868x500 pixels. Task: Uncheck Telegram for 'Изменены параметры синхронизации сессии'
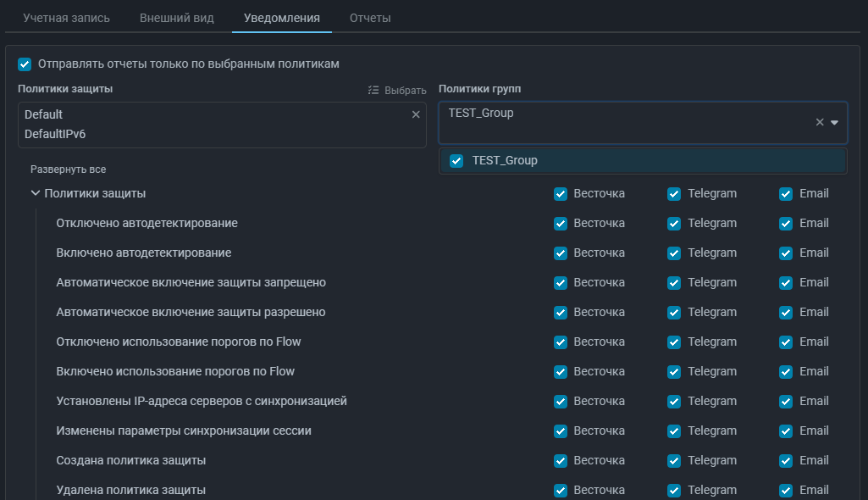(x=674, y=431)
